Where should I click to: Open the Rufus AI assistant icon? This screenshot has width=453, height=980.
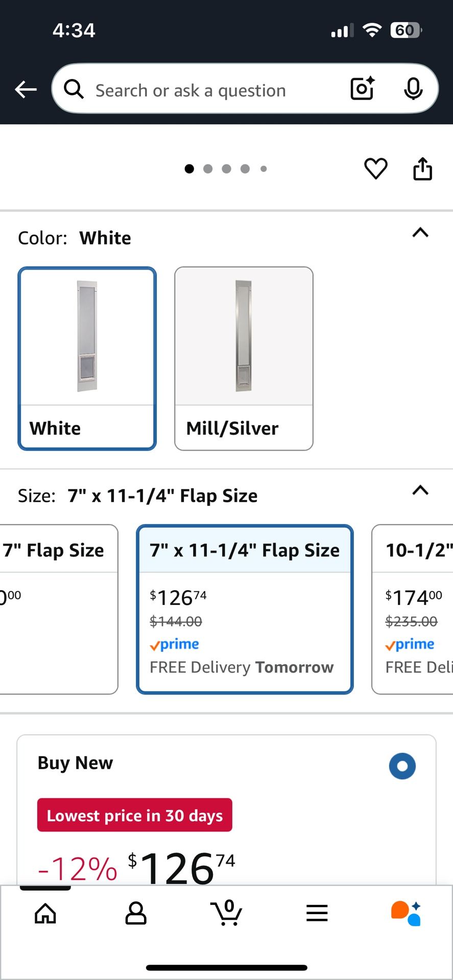point(407,913)
